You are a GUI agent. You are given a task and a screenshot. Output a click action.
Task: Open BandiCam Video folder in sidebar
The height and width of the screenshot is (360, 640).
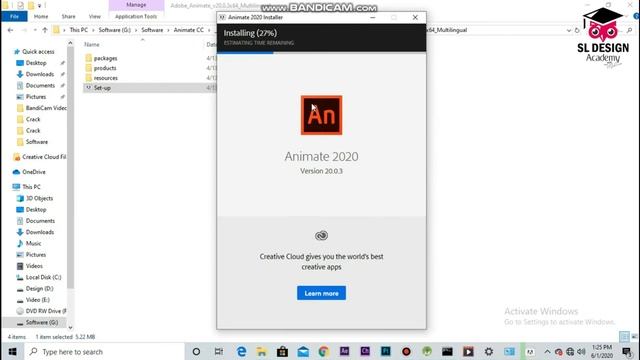point(46,108)
